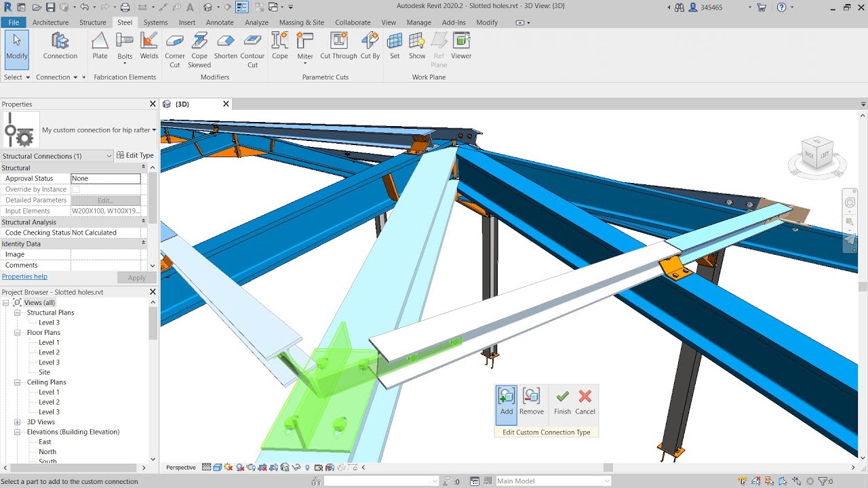
Task: Open the work plane Viewer
Action: pyautogui.click(x=461, y=46)
